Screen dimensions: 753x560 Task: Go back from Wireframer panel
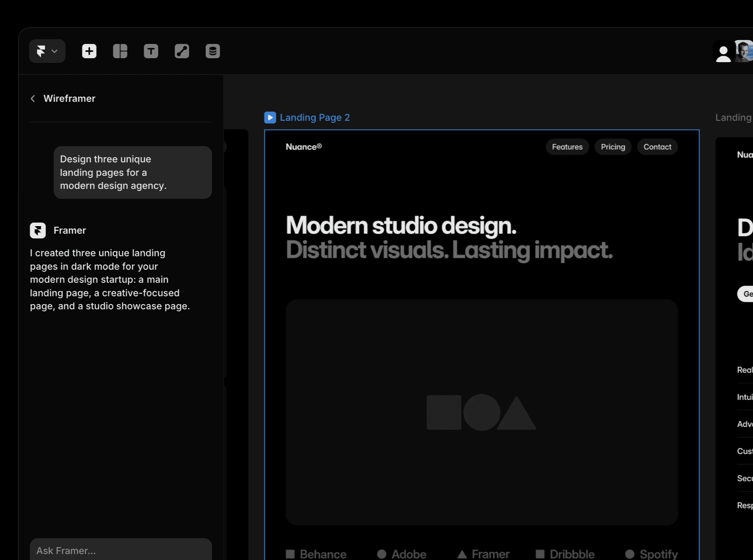[33, 99]
